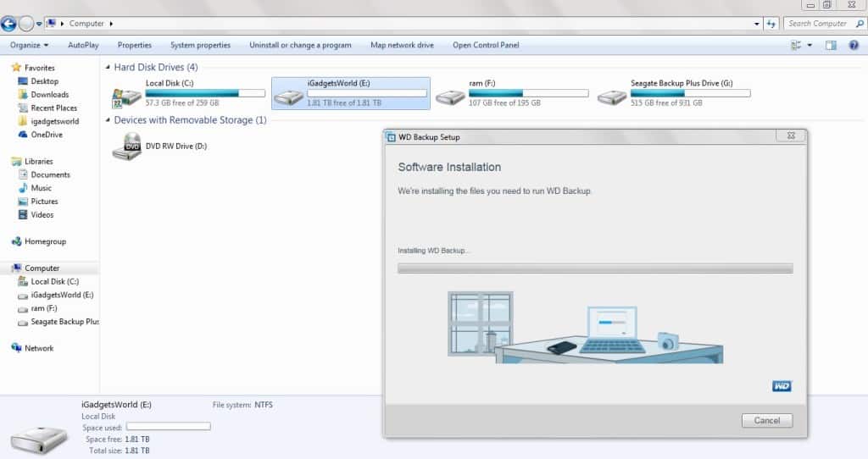Click the Change your view icon
Viewport: 868px width, 459px height.
pos(796,46)
